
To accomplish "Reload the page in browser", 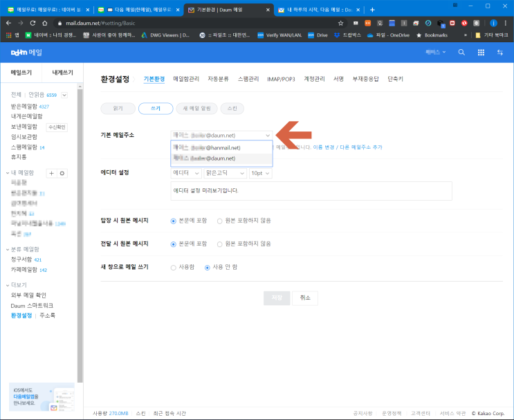I will pos(33,24).
